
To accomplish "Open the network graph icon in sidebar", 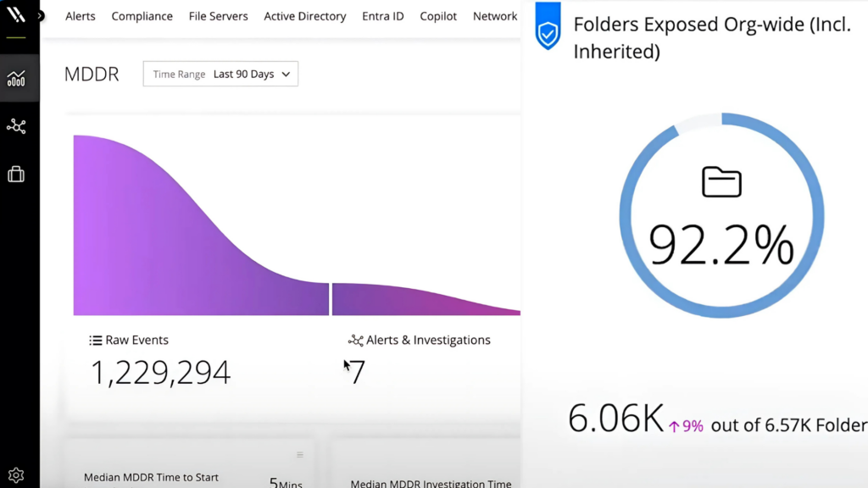I will pos(16,126).
